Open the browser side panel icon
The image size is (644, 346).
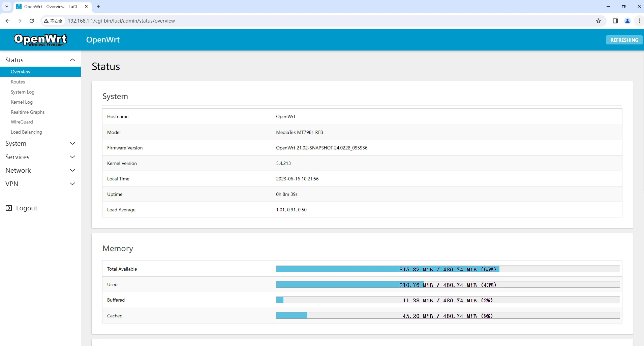[615, 21]
